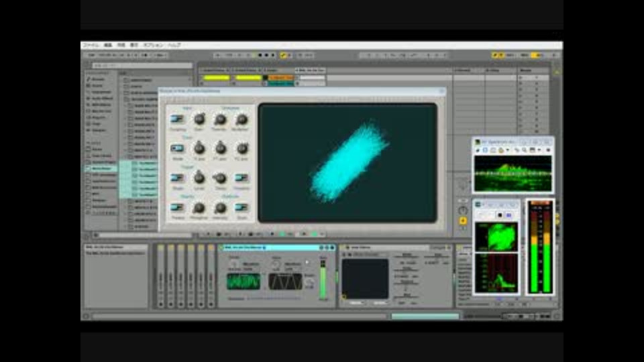Click the green volume meter of oscilloscope device
The height and width of the screenshot is (362, 644).
(323, 279)
